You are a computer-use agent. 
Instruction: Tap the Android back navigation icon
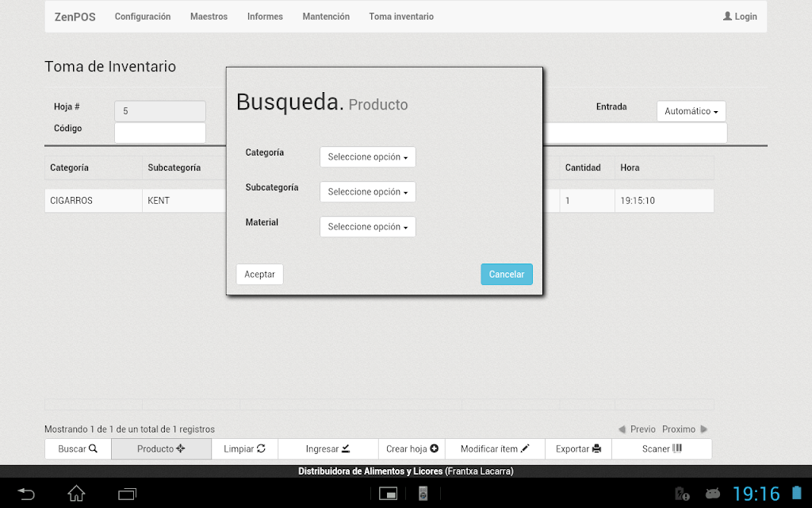point(26,494)
